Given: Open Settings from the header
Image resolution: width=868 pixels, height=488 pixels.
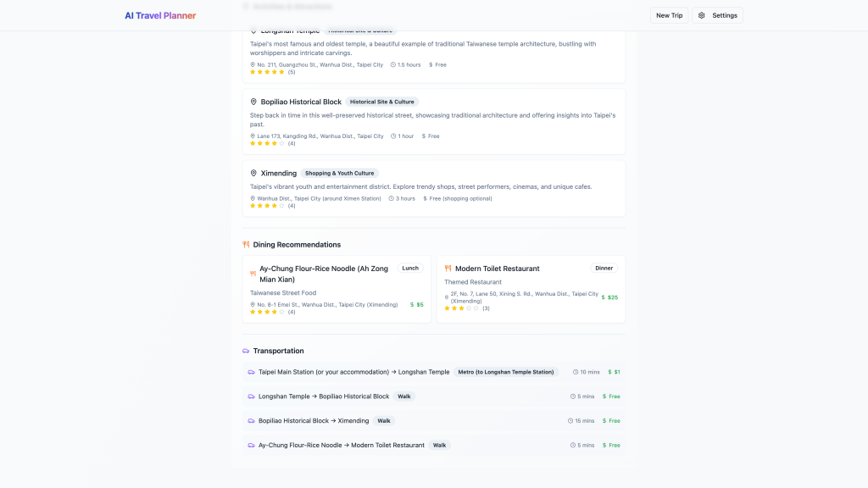Looking at the screenshot, I should pos(717,15).
